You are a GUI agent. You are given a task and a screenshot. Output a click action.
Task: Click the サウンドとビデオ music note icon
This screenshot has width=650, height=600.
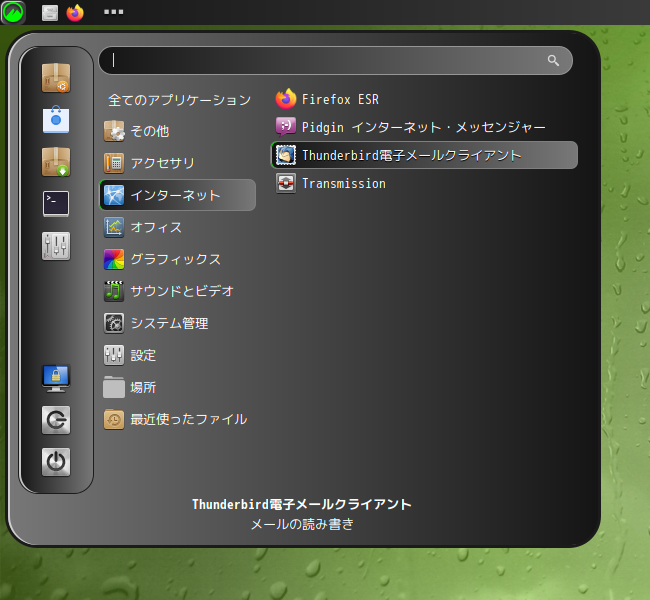pos(114,291)
